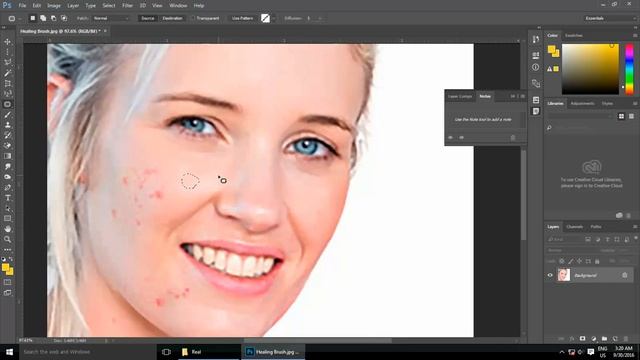
Task: Open the Notes panel icon in dock
Action: (x=536, y=111)
